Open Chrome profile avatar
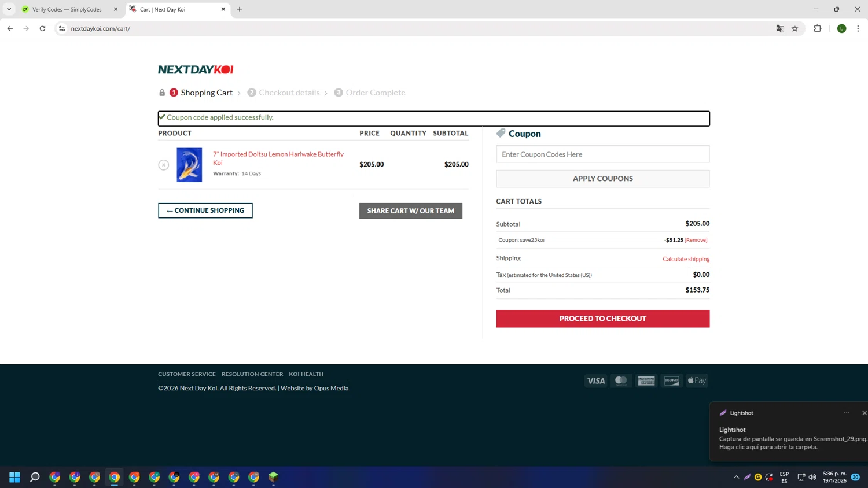868x488 pixels. pyautogui.click(x=842, y=28)
